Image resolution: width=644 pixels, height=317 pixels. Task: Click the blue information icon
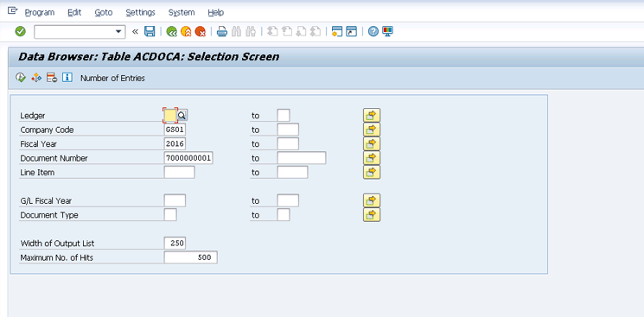67,77
